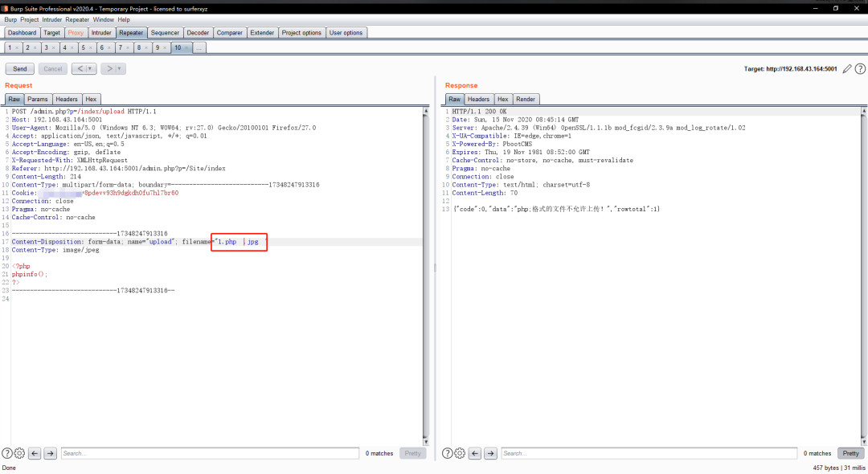Open the Window menu
Image resolution: width=868 pixels, height=474 pixels.
103,19
